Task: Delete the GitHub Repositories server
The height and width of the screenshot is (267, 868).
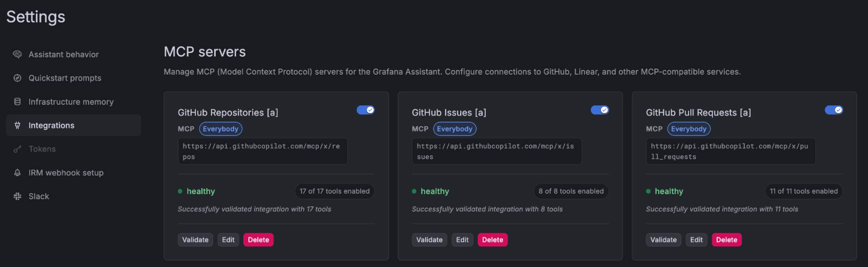Action: (258, 240)
